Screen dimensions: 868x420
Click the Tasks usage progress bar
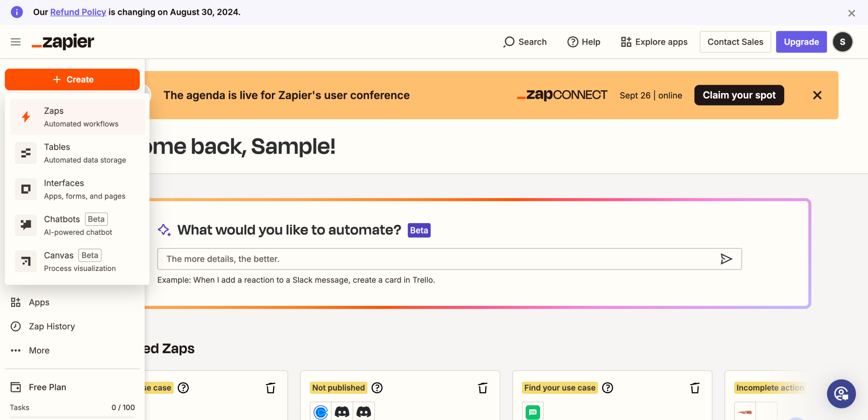(x=72, y=417)
